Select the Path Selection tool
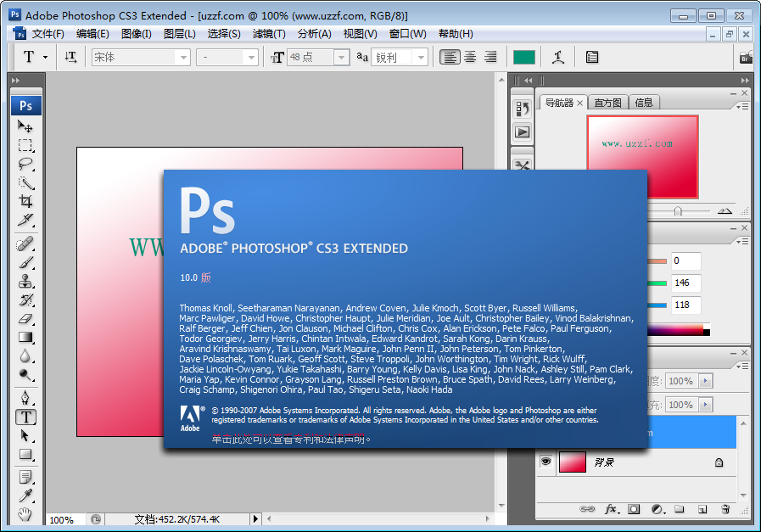The width and height of the screenshot is (761, 532). [25, 435]
